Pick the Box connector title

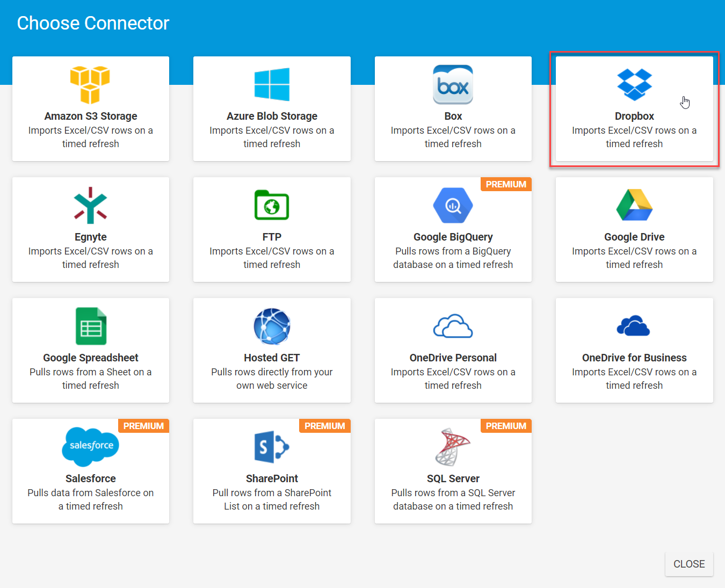coord(453,116)
